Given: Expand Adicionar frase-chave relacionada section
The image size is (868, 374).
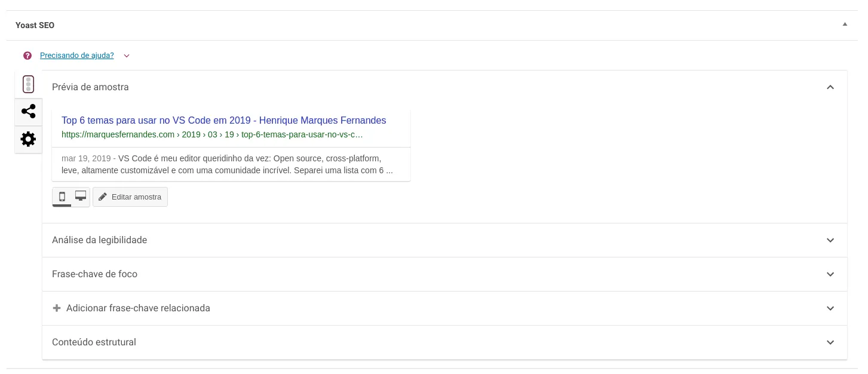Looking at the screenshot, I should (x=444, y=308).
